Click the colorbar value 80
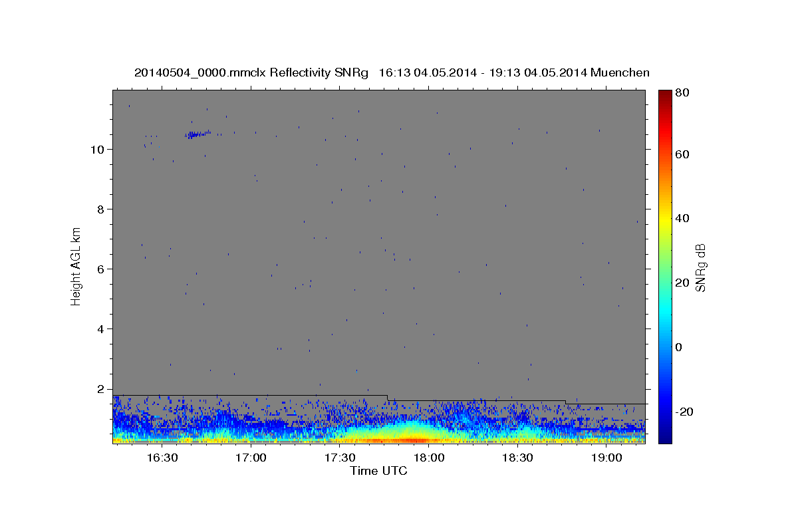The image size is (798, 532). coord(683,93)
